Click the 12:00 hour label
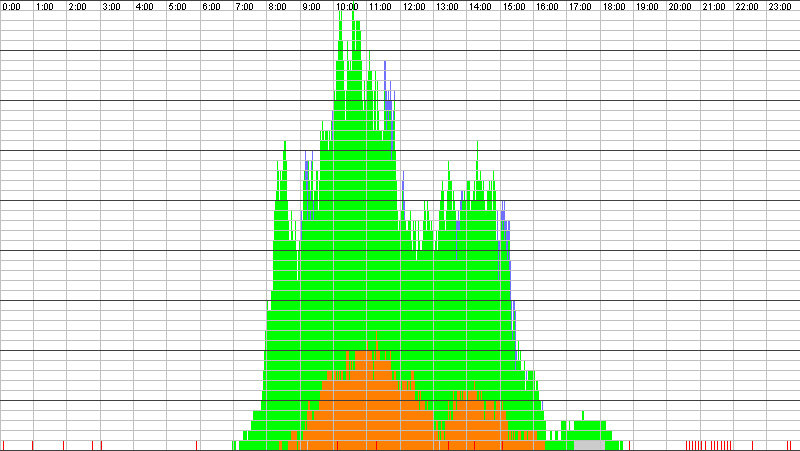The height and width of the screenshot is (451, 800). (x=414, y=7)
